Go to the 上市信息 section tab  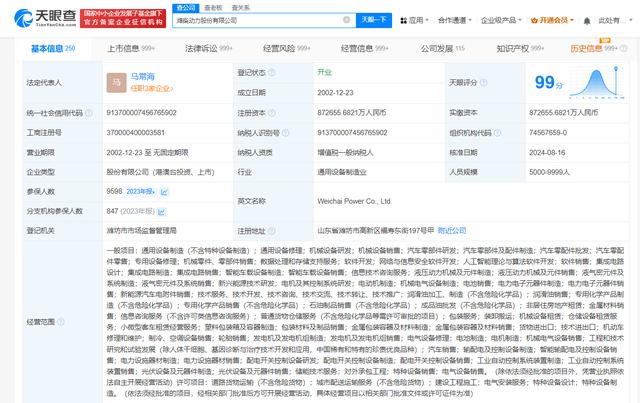point(131,48)
